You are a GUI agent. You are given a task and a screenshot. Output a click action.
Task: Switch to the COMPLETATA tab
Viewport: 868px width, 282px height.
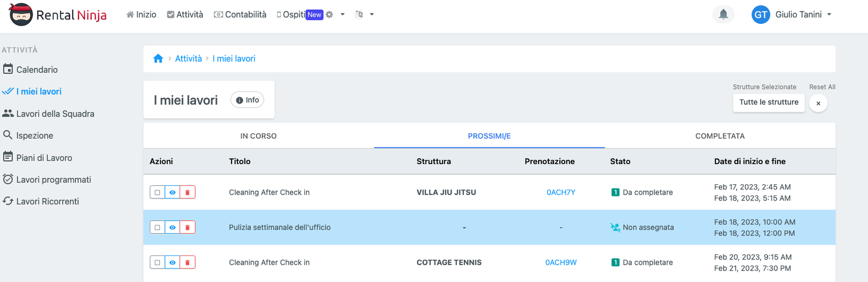click(719, 136)
